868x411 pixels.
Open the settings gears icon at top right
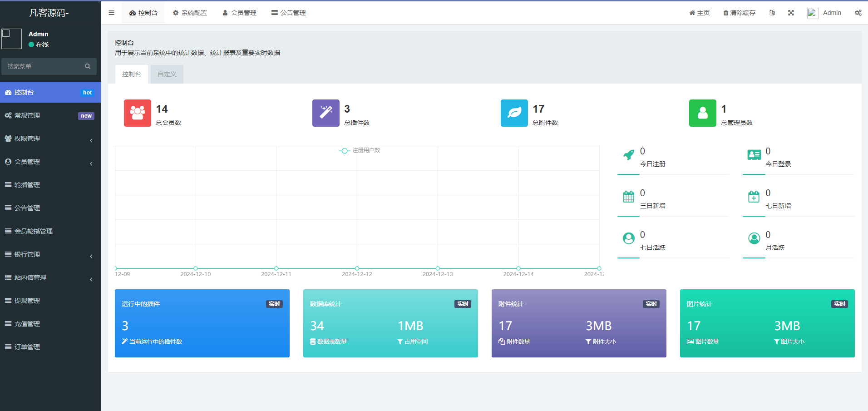tap(858, 13)
